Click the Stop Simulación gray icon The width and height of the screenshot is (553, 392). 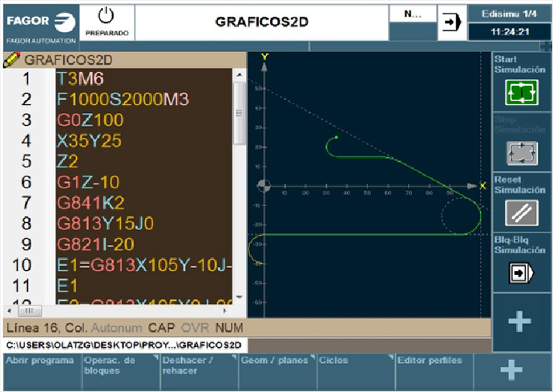[x=522, y=153]
